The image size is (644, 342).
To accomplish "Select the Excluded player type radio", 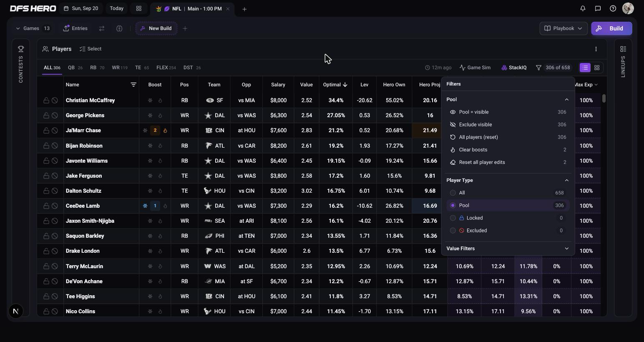I will click(453, 230).
